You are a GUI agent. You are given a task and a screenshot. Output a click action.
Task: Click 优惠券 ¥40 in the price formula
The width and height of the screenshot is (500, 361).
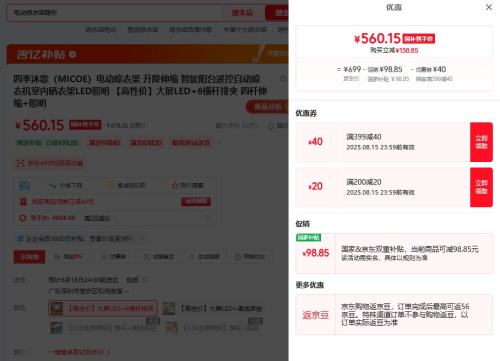pos(431,69)
